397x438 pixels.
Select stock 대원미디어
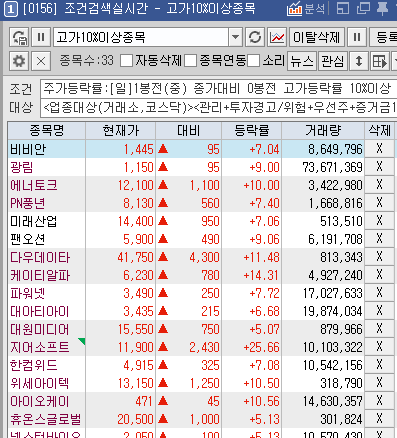coord(40,329)
